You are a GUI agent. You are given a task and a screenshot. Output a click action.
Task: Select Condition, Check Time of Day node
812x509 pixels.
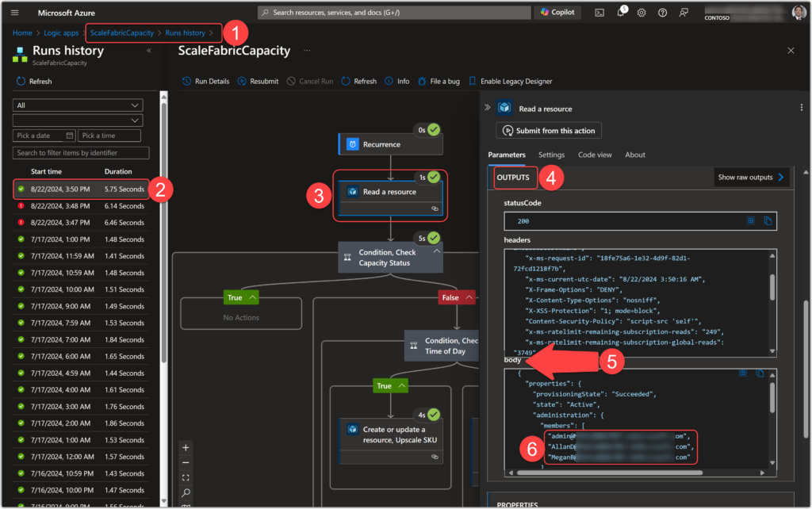[x=441, y=346]
